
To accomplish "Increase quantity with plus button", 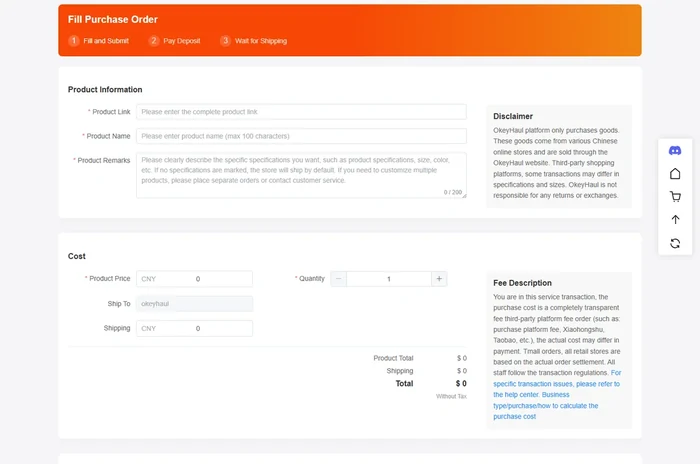I will 439,279.
